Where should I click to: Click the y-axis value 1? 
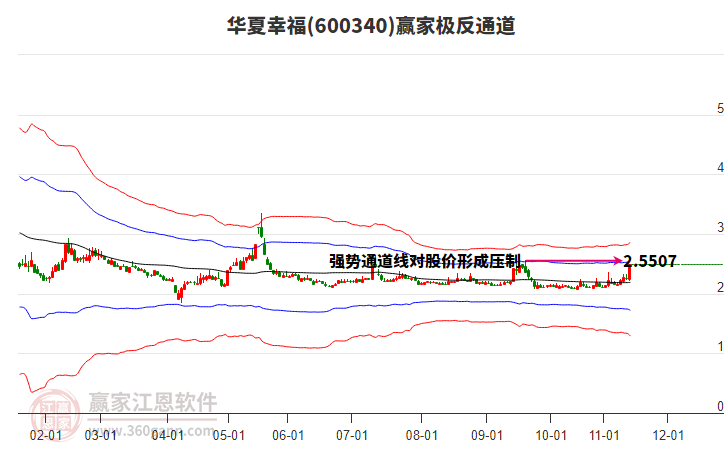[x=720, y=346]
